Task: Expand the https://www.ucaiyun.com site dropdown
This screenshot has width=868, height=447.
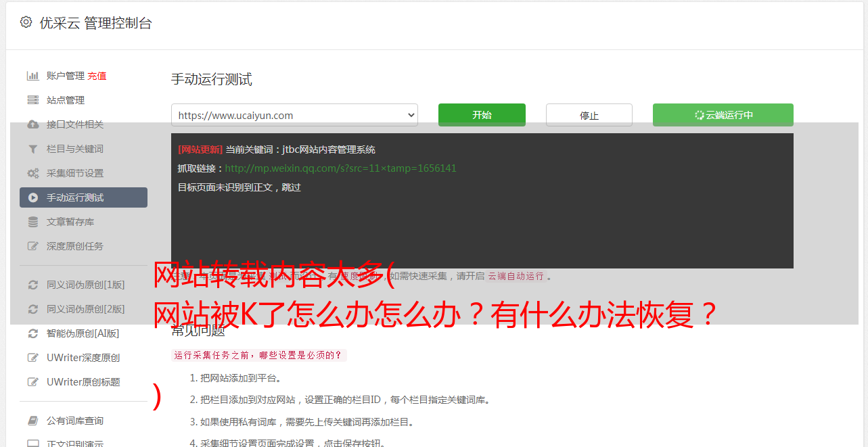Action: (294, 115)
